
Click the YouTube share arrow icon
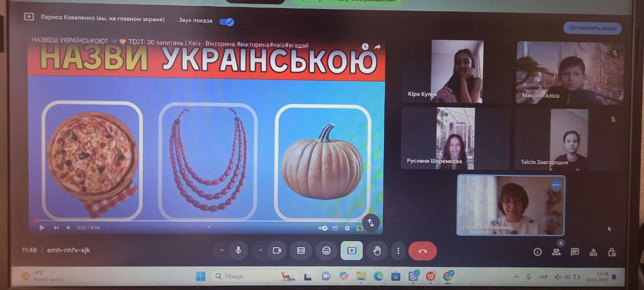tap(377, 46)
